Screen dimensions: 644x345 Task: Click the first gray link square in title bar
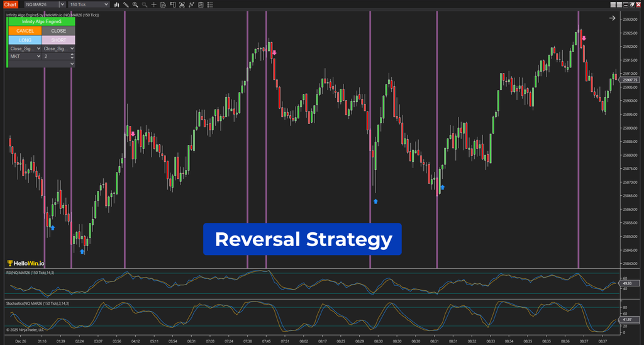[x=613, y=4]
